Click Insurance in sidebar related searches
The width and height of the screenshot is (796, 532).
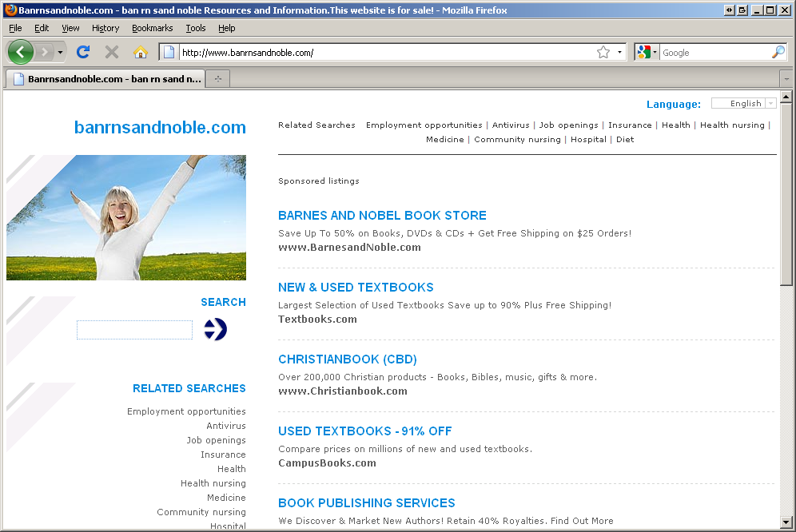(223, 455)
